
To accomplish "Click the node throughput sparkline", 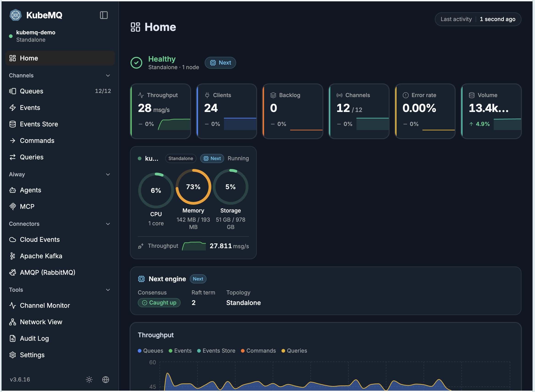I will pyautogui.click(x=194, y=246).
